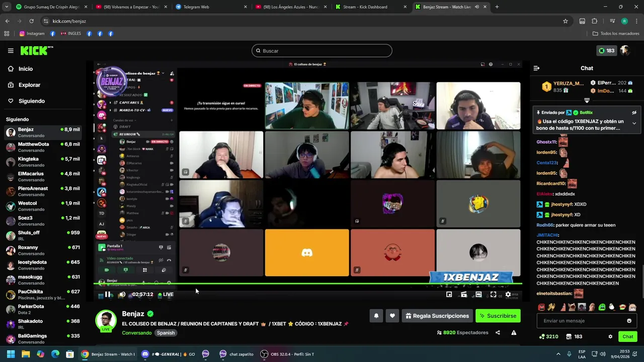Open PauChikita channel in the sidebar

coord(43,294)
